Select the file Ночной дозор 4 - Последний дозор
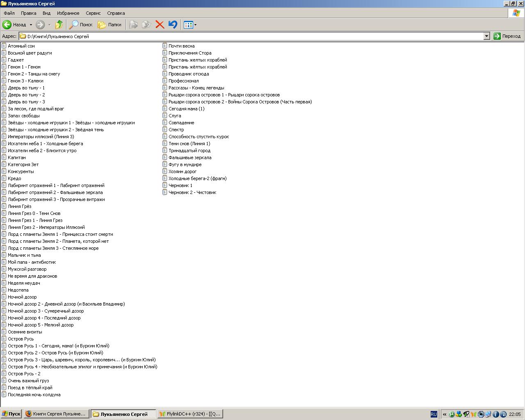Image resolution: width=525 pixels, height=420 pixels. 44,318
